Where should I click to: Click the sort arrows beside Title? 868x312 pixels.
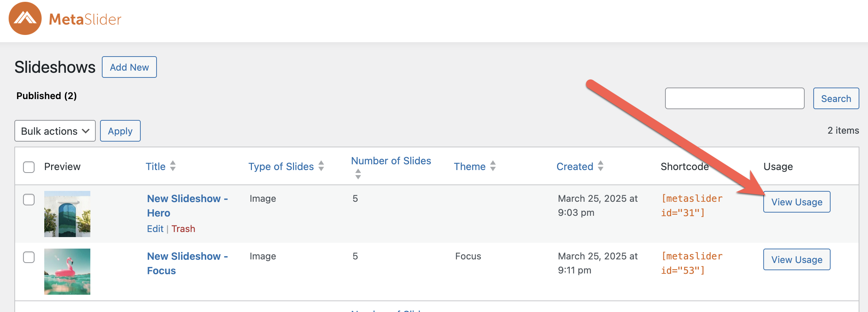(x=173, y=166)
